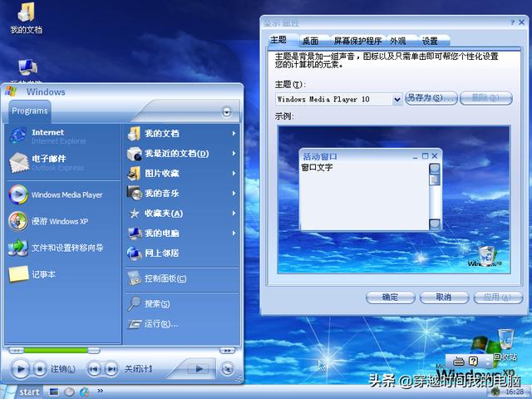
Task: Click show desktop quick launch icon
Action: point(53,392)
